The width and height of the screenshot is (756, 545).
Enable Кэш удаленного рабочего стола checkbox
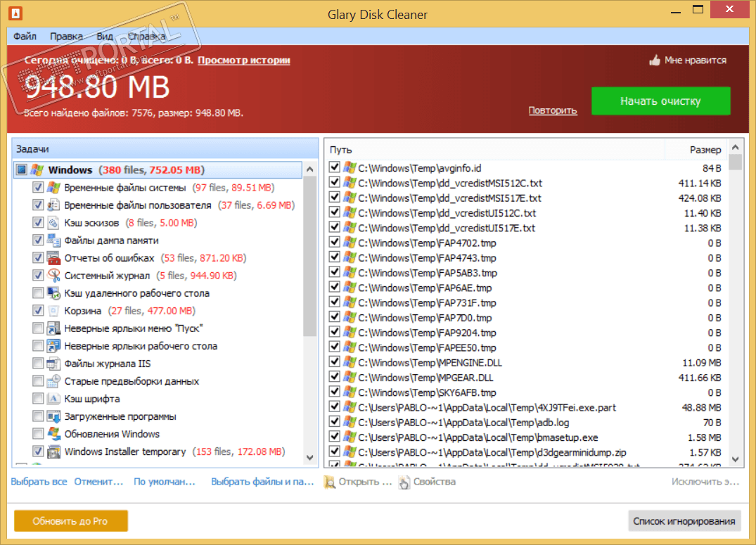coord(38,293)
